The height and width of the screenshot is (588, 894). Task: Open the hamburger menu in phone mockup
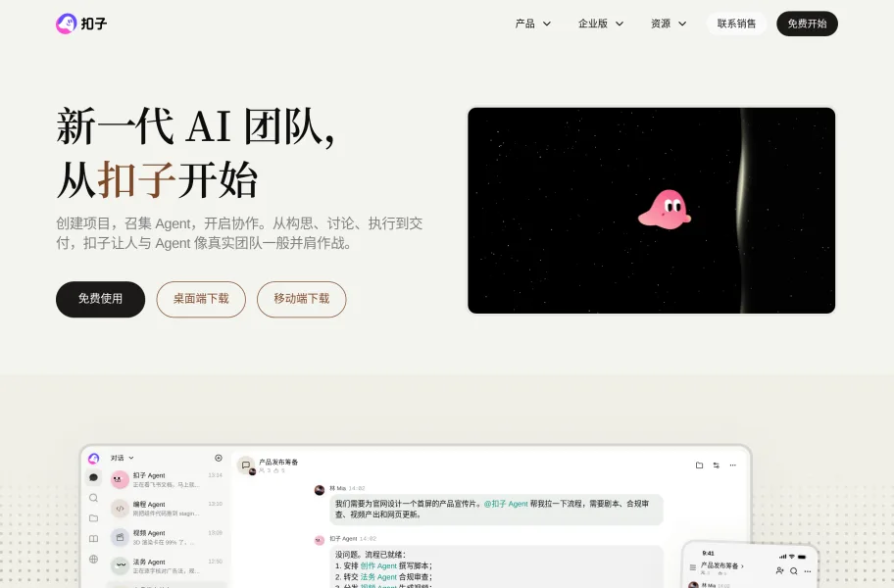coord(693,567)
